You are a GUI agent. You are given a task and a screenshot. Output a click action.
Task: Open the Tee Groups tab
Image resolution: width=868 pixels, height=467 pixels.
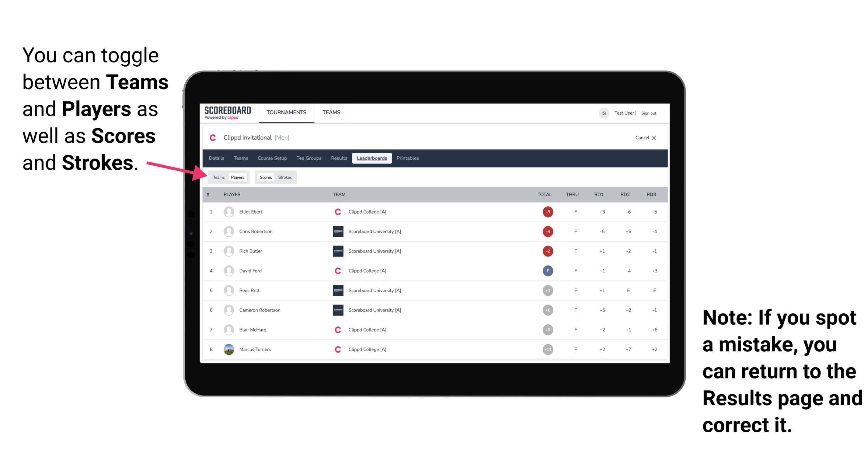[309, 158]
